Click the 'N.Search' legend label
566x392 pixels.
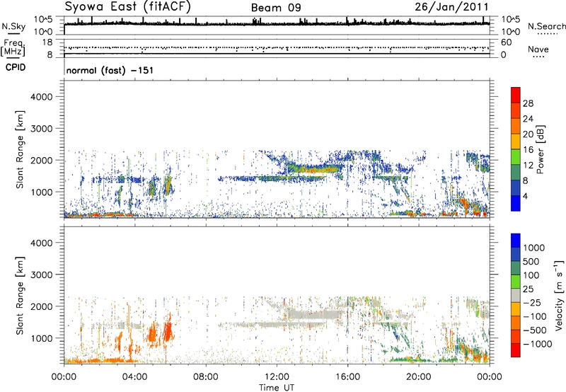547,26
